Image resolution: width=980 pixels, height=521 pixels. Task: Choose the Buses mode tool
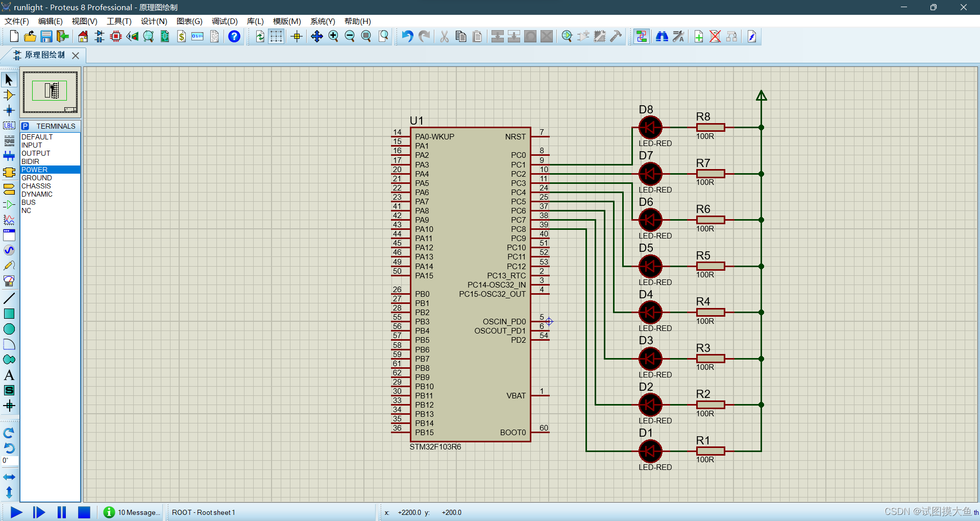[x=9, y=156]
